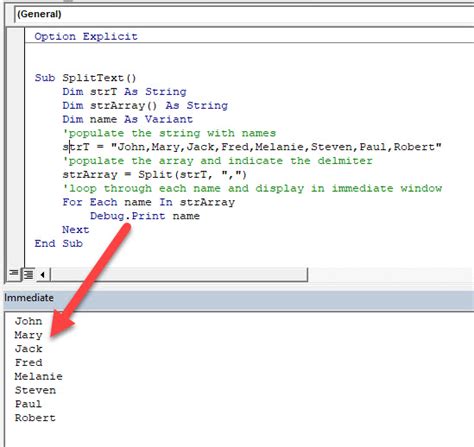Viewport: 474px width, 447px height.
Task: Click the 'End Sub' line
Action: click(58, 244)
